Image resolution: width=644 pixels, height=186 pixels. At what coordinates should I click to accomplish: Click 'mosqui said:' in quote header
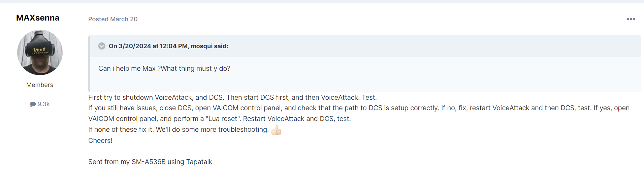pyautogui.click(x=210, y=46)
